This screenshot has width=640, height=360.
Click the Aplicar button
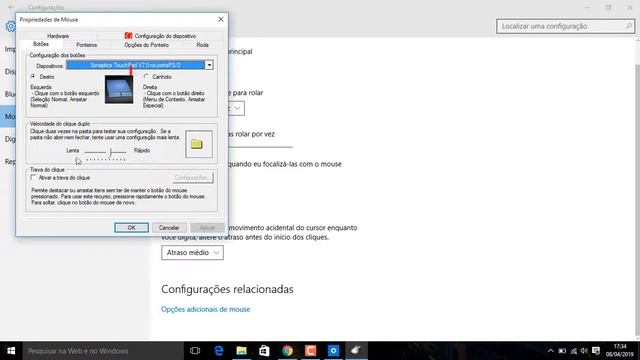(x=207, y=227)
